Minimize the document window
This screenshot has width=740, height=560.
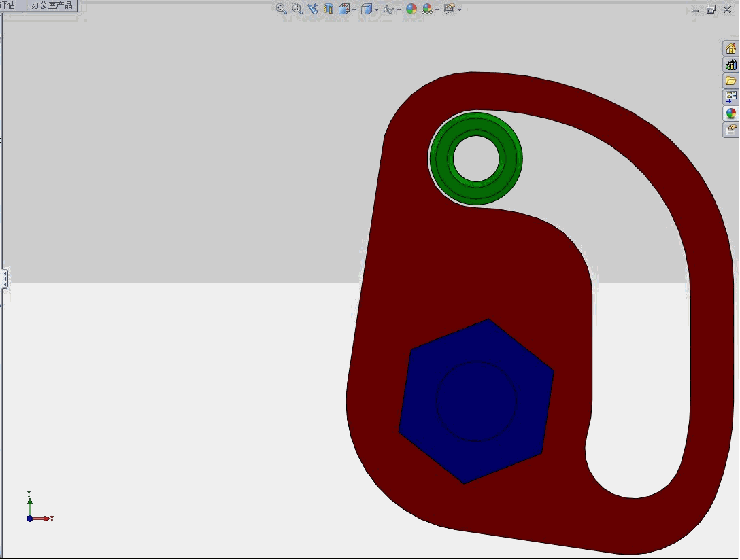pos(696,10)
